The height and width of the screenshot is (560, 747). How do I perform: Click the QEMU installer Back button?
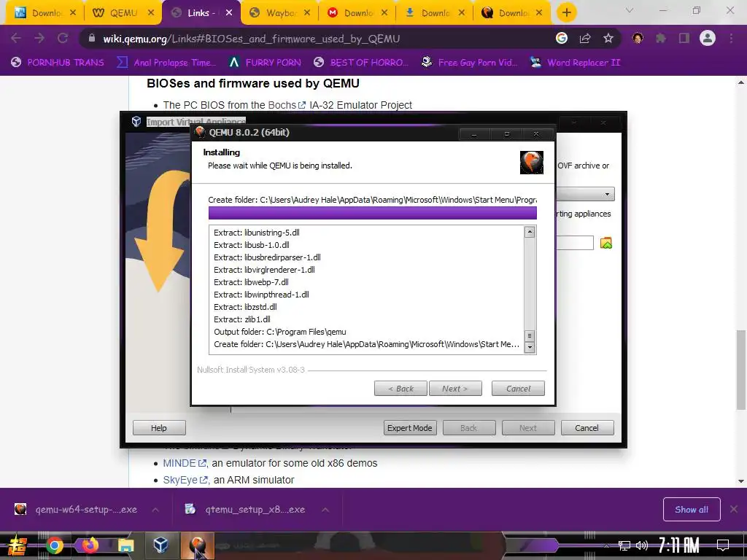point(400,389)
